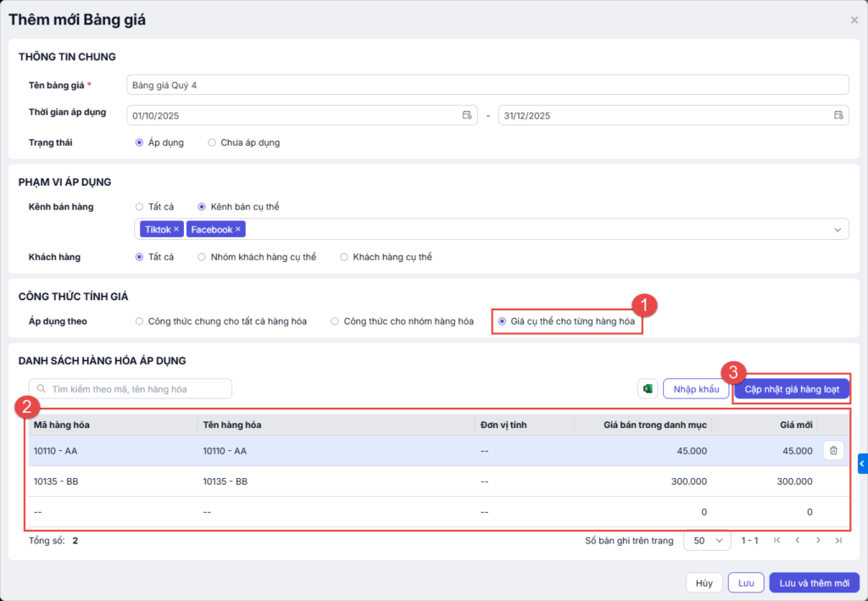Remove the Tiktok sales channel tag
Image resolution: width=868 pixels, height=601 pixels.
176,230
